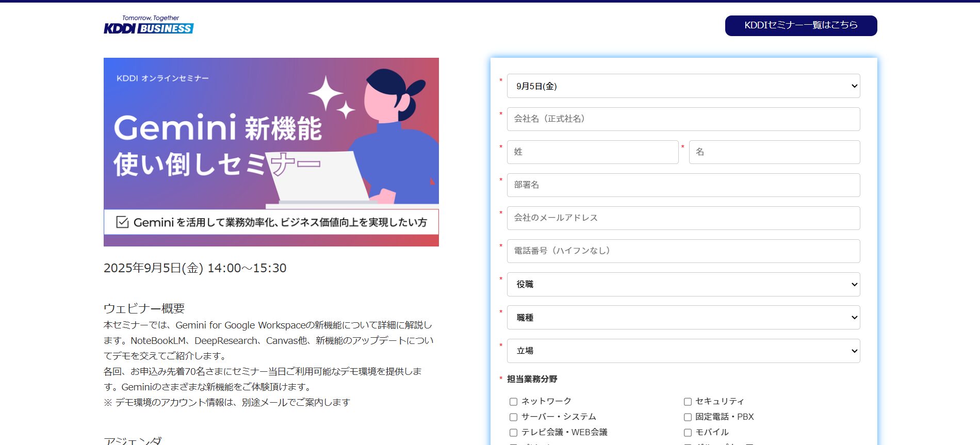
Task: Check the セキュリティ checkbox
Action: pyautogui.click(x=688, y=402)
